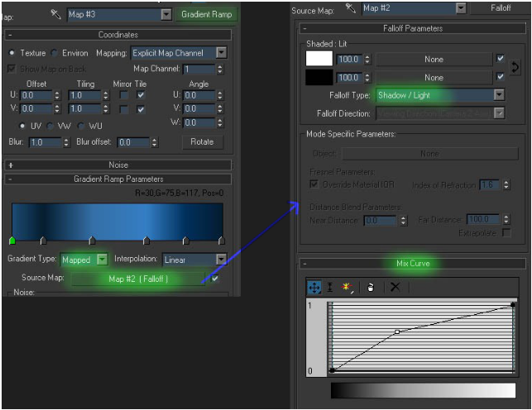Toggle the U Tile checkbox

pyautogui.click(x=141, y=95)
